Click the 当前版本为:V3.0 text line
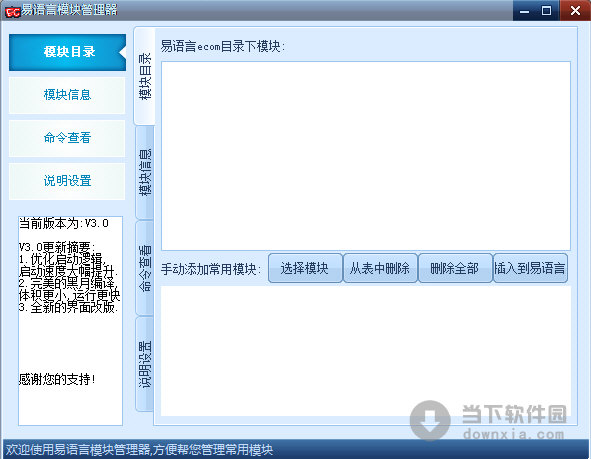Image resolution: width=591 pixels, height=459 pixels. tap(64, 223)
